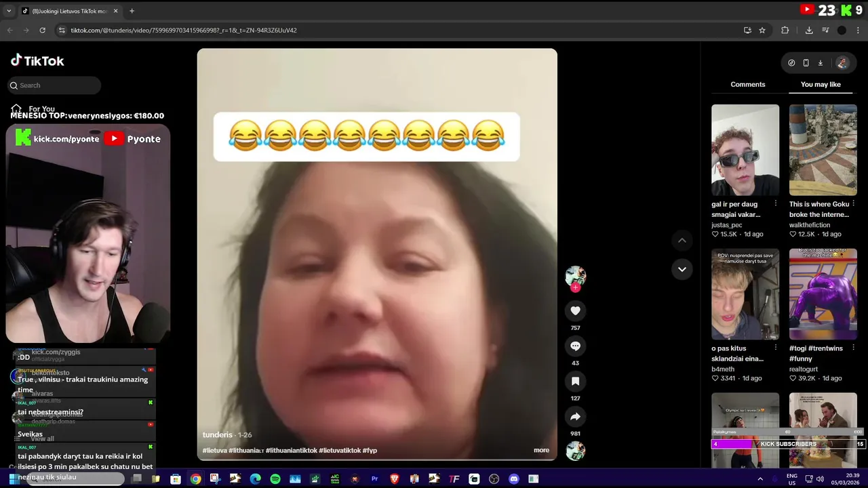Open walkthefiction author link

(x=810, y=225)
